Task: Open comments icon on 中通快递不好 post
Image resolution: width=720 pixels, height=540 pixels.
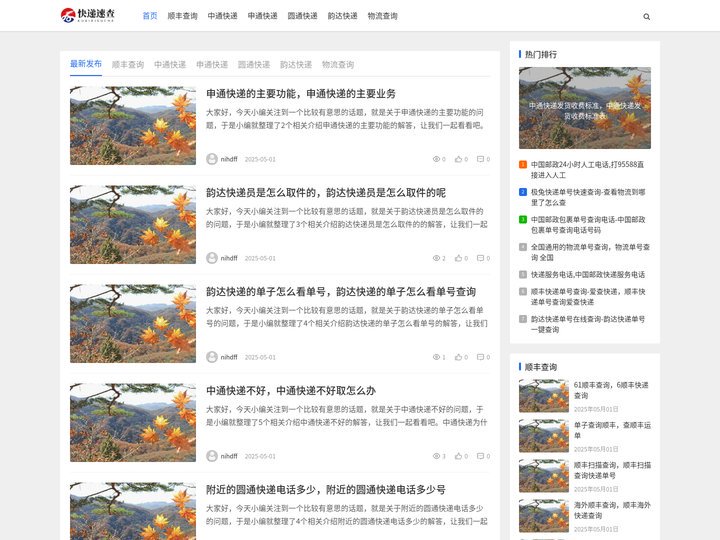Action: (480, 456)
